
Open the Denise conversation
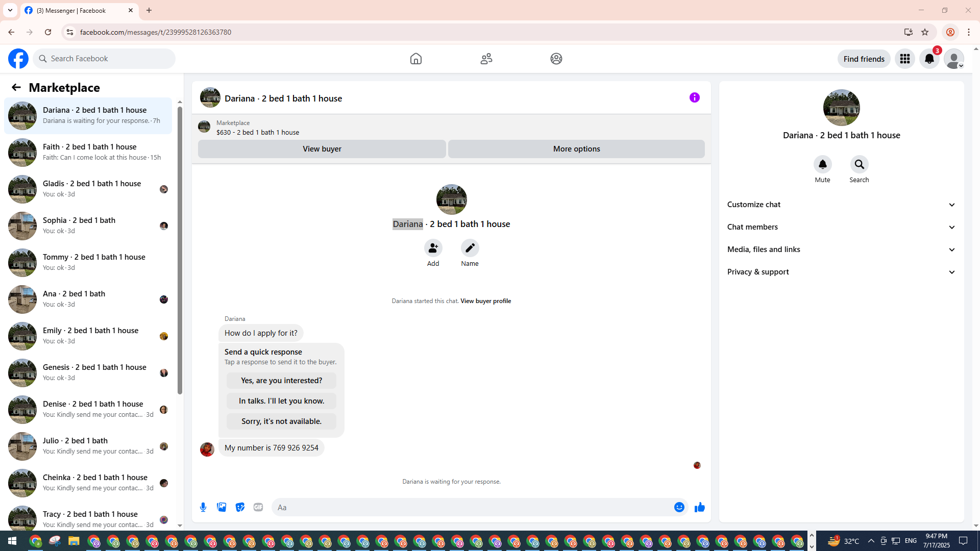pyautogui.click(x=88, y=410)
